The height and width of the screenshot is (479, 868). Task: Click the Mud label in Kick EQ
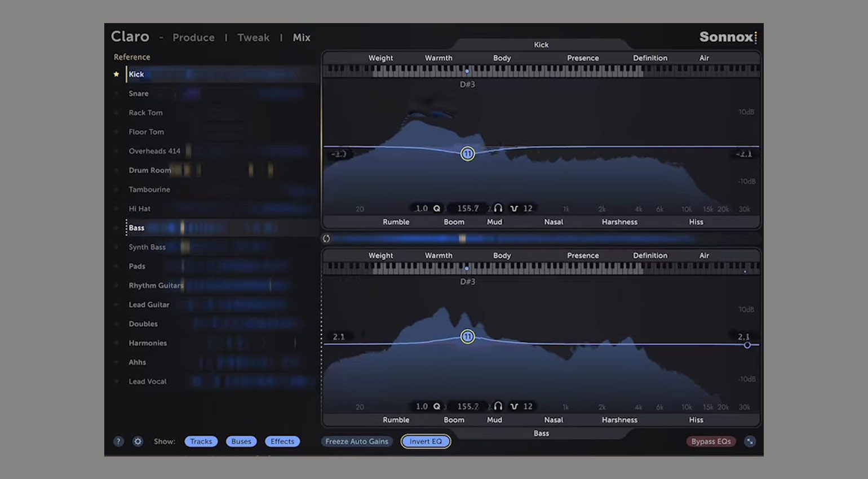tap(494, 222)
